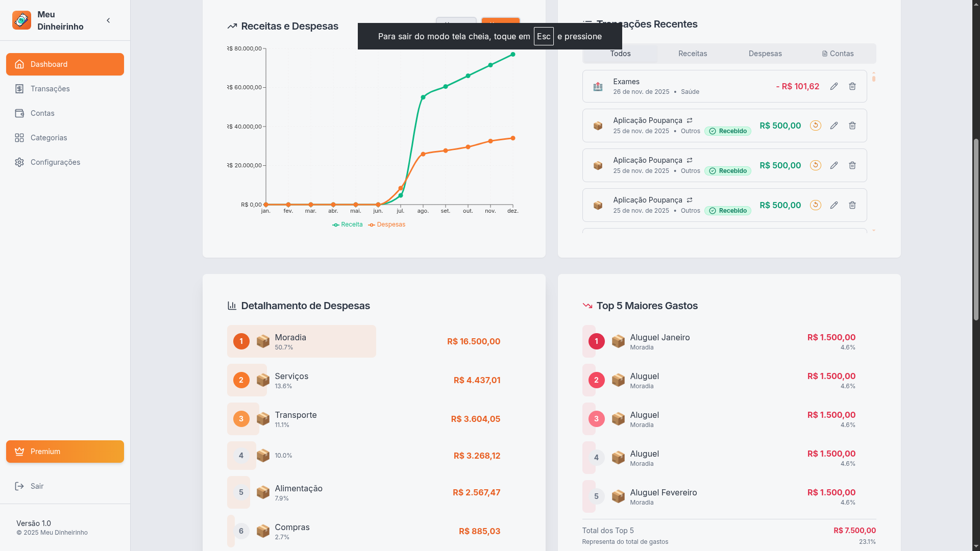Delete the first Aplicação Poupança via trash icon
Viewport: 980px width, 551px height.
[852, 126]
